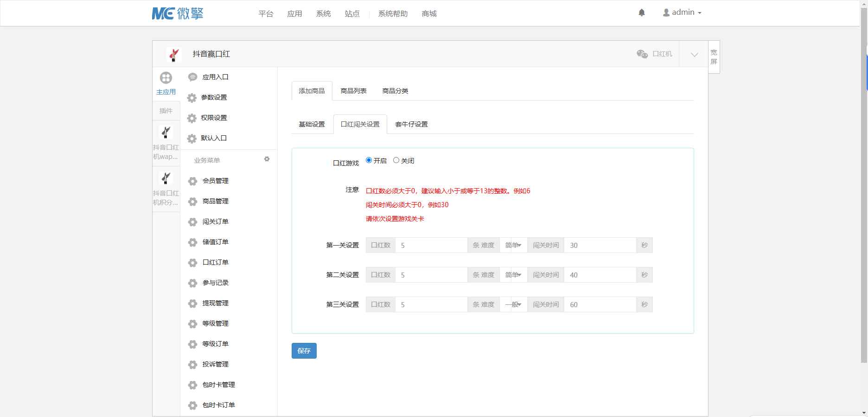868x417 pixels.
Task: Open the 套牛仔设置 settings tab
Action: click(x=412, y=124)
